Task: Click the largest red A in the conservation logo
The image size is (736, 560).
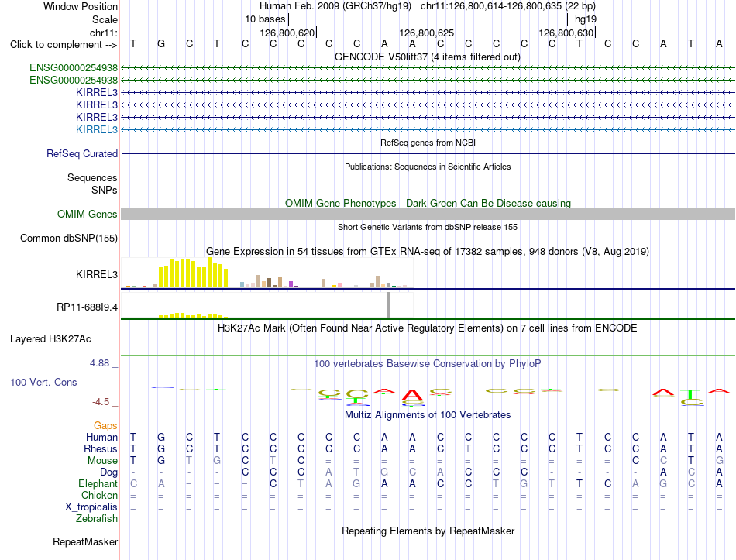Action: click(x=411, y=395)
